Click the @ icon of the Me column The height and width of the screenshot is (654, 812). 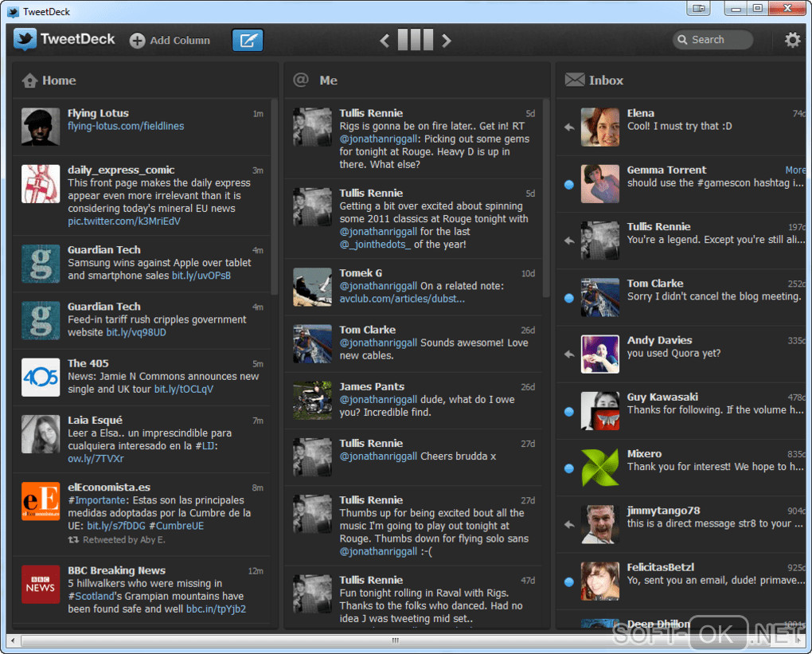(301, 80)
